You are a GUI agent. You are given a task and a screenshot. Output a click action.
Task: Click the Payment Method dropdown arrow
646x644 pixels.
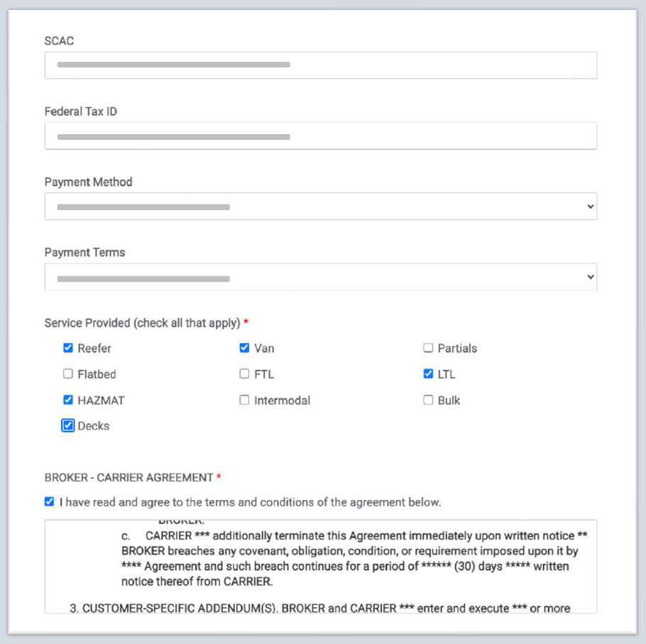590,207
